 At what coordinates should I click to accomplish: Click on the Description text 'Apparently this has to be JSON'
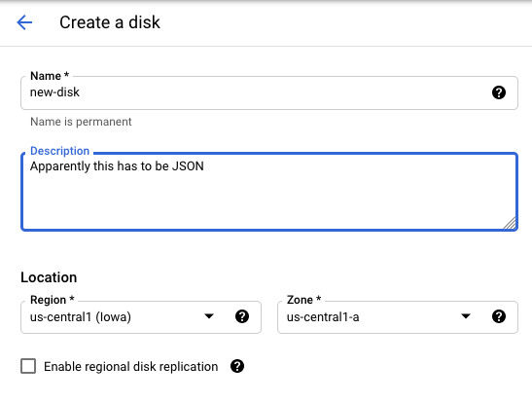pos(117,166)
